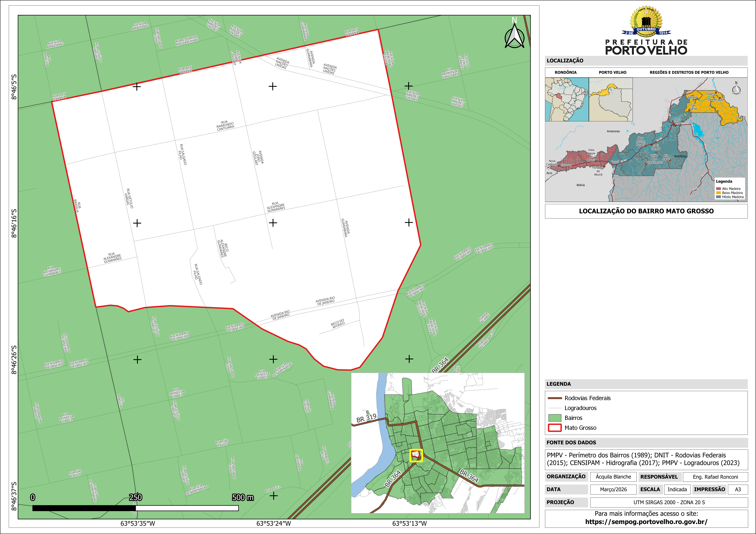Click the red Mato Grosso legend box

[555, 428]
